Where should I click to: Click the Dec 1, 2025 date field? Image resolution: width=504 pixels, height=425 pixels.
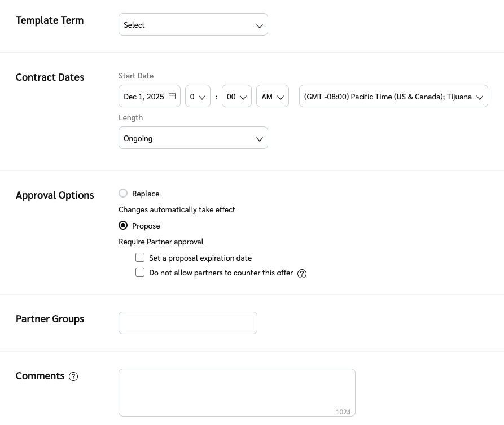click(x=144, y=97)
